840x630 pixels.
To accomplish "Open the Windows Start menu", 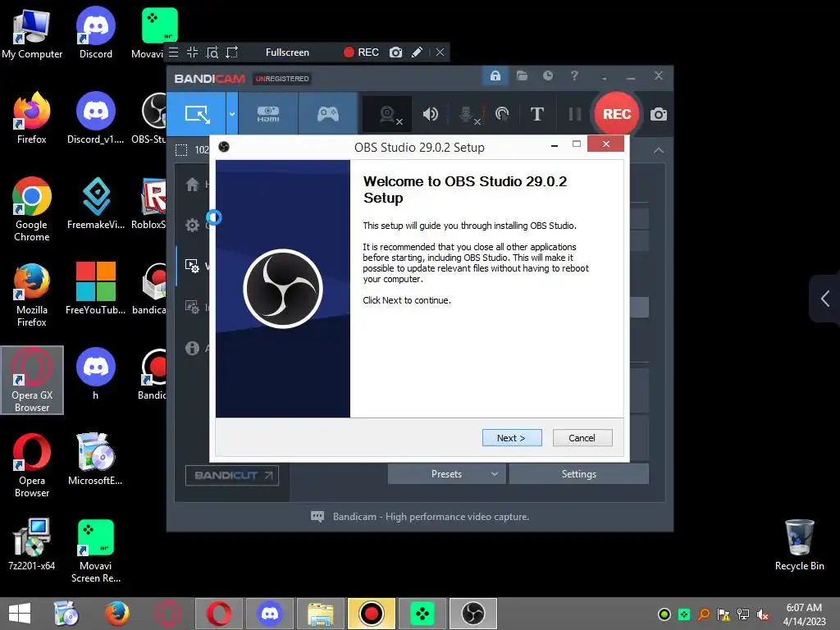I will coord(20,614).
